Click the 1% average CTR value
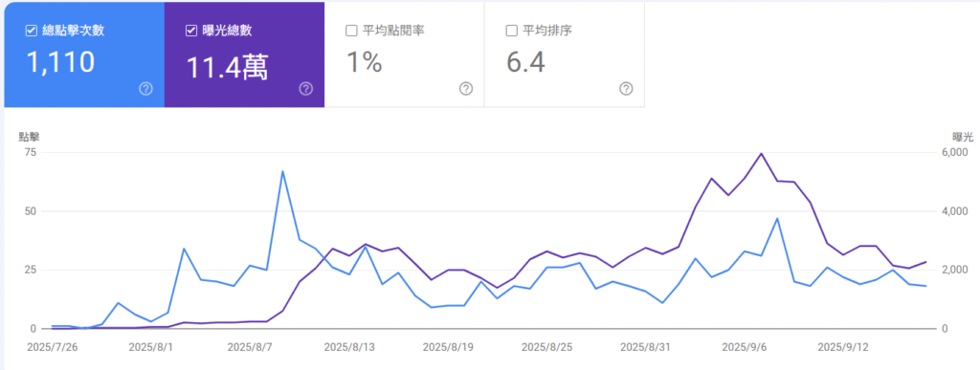The width and height of the screenshot is (980, 370). (x=364, y=62)
